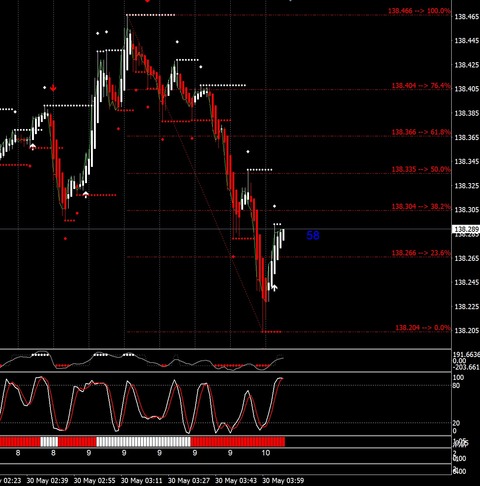The height and width of the screenshot is (486, 480).
Task: Click the stochastic 20 level label
Action: pos(456,423)
